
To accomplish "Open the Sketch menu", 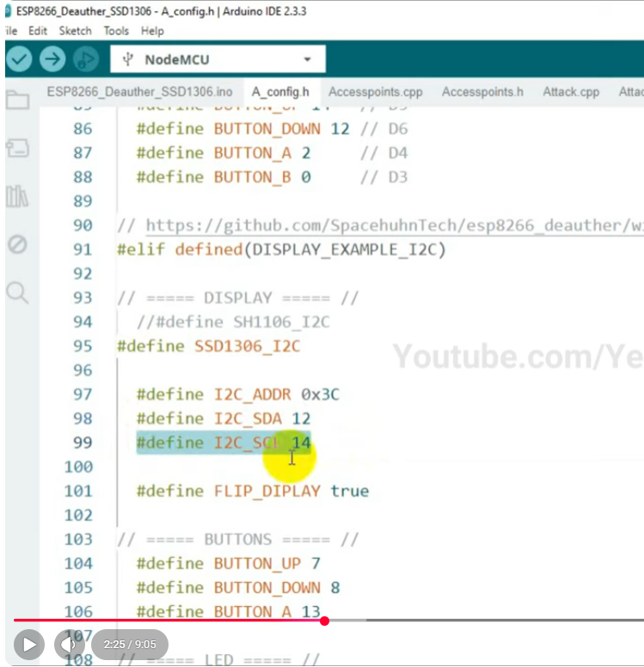I will (x=76, y=31).
